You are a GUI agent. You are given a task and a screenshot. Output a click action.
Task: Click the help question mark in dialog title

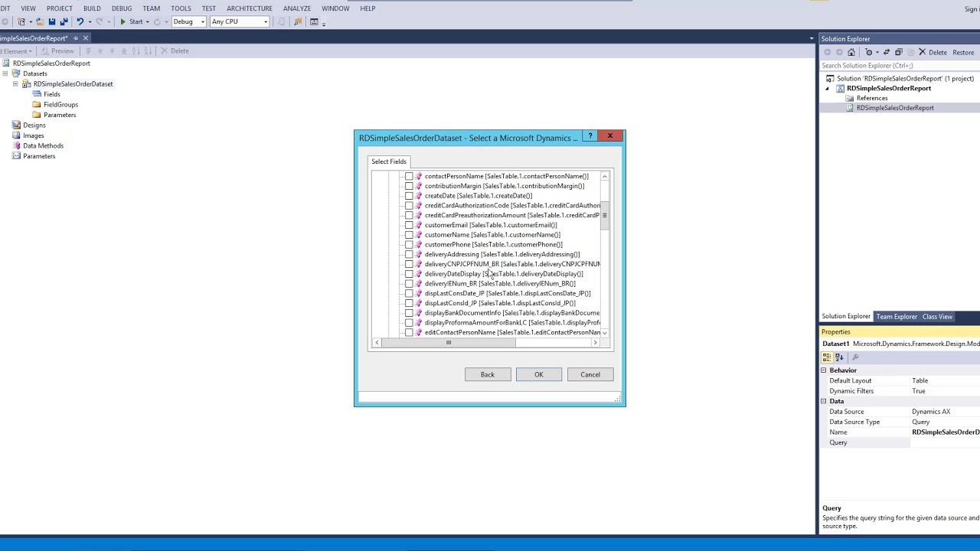[590, 136]
